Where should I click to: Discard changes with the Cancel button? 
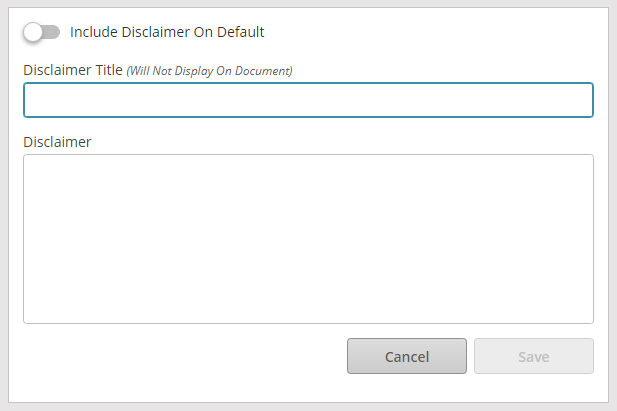[x=407, y=356]
